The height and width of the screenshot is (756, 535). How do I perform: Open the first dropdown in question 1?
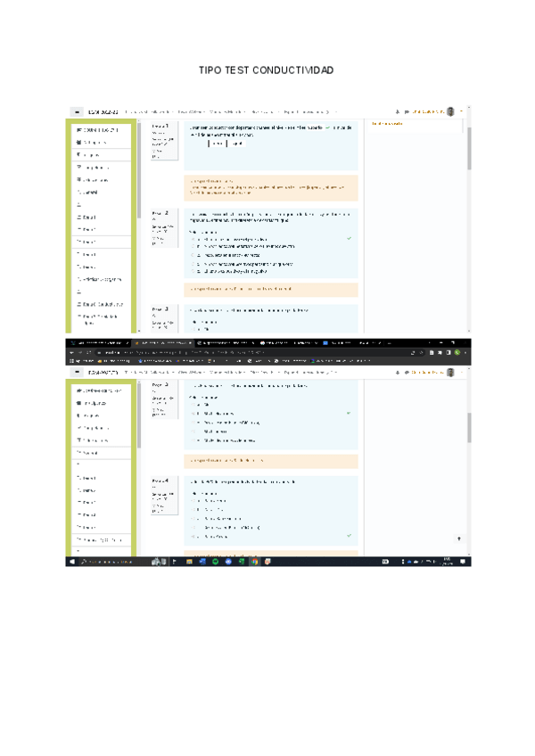click(217, 144)
